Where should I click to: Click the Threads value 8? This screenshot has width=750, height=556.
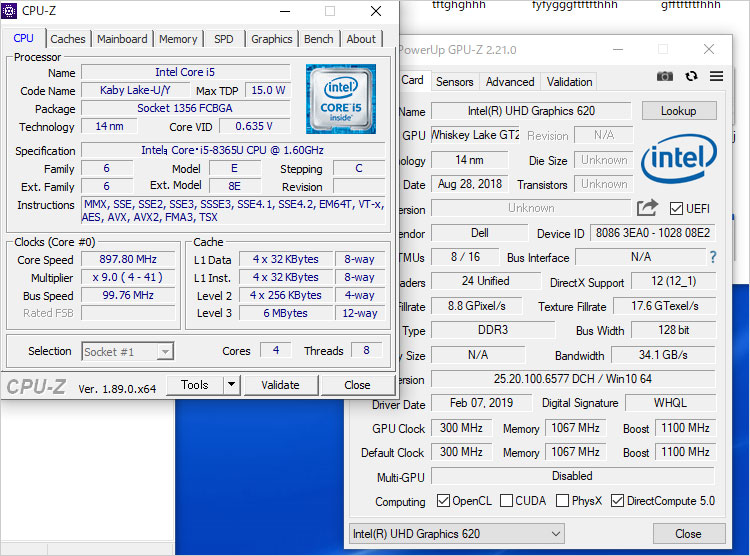(366, 350)
